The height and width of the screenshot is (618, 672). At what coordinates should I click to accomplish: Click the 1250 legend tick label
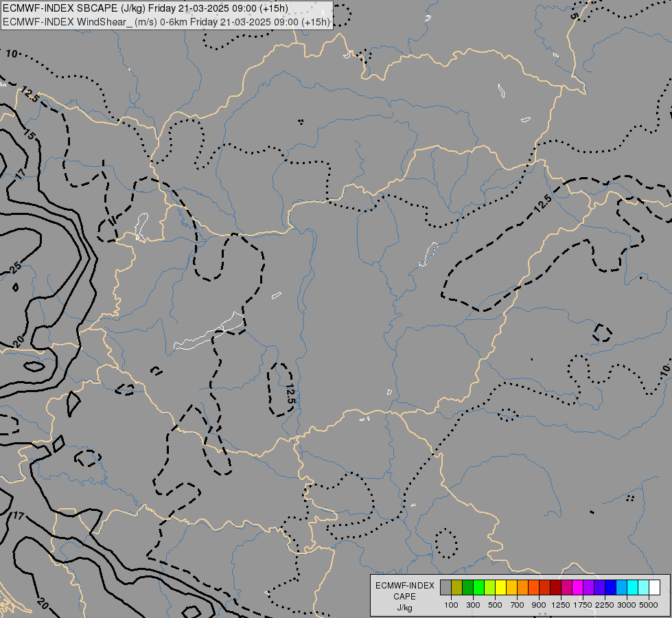561,605
